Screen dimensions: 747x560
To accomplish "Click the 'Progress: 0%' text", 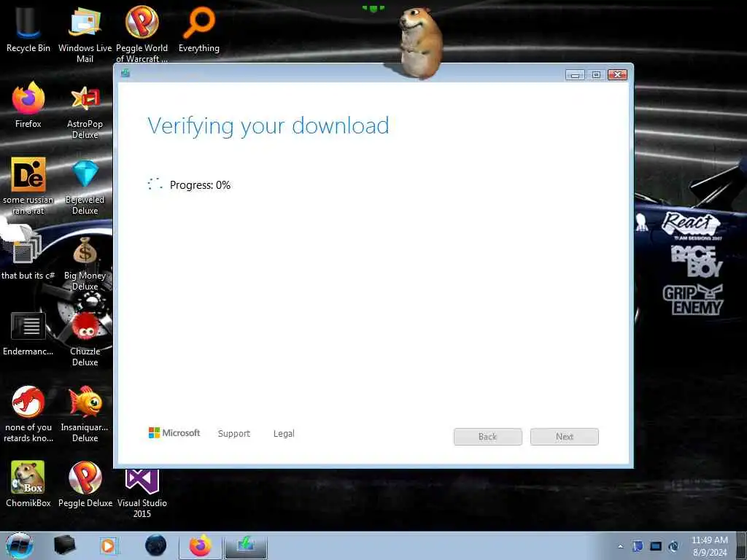I will pyautogui.click(x=200, y=184).
